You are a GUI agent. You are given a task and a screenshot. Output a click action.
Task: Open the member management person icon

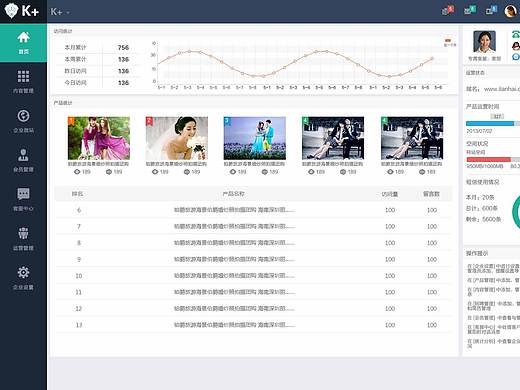pyautogui.click(x=23, y=160)
